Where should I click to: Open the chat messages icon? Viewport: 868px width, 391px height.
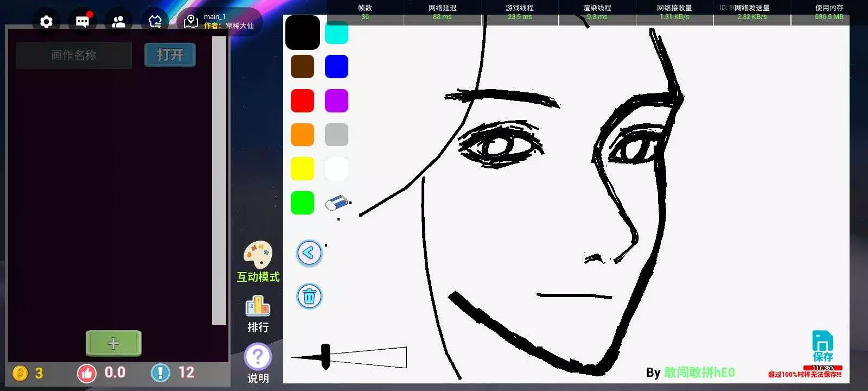pyautogui.click(x=82, y=22)
